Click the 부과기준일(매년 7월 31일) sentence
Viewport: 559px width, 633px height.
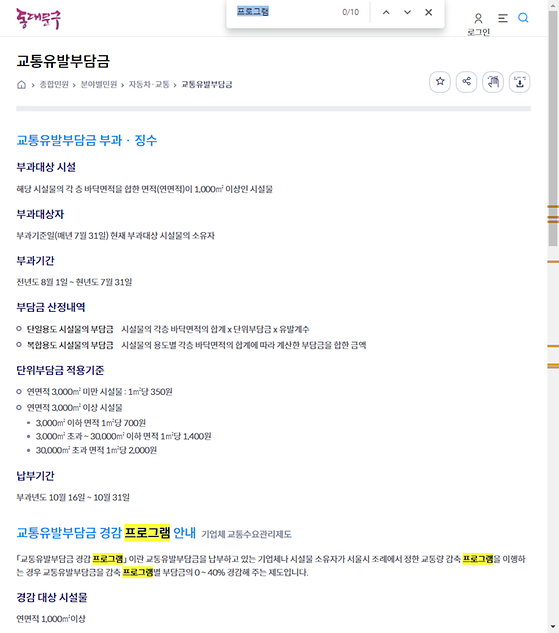115,235
